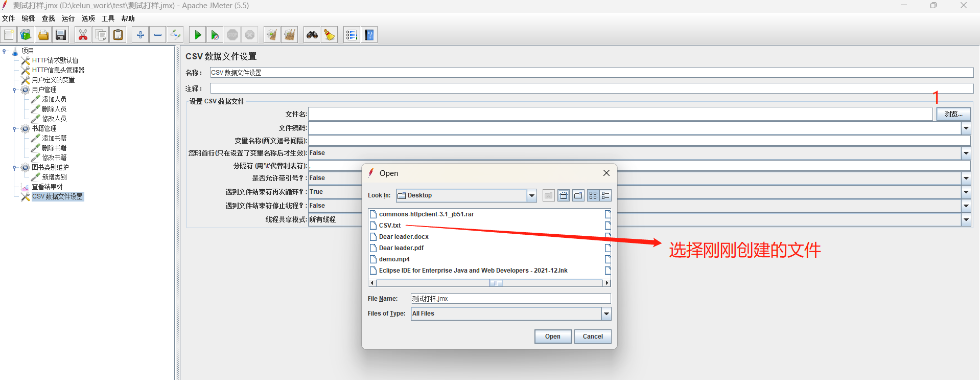Viewport: 980px width, 380px height.
Task: Switch file dialog to List view
Action: [x=593, y=195]
